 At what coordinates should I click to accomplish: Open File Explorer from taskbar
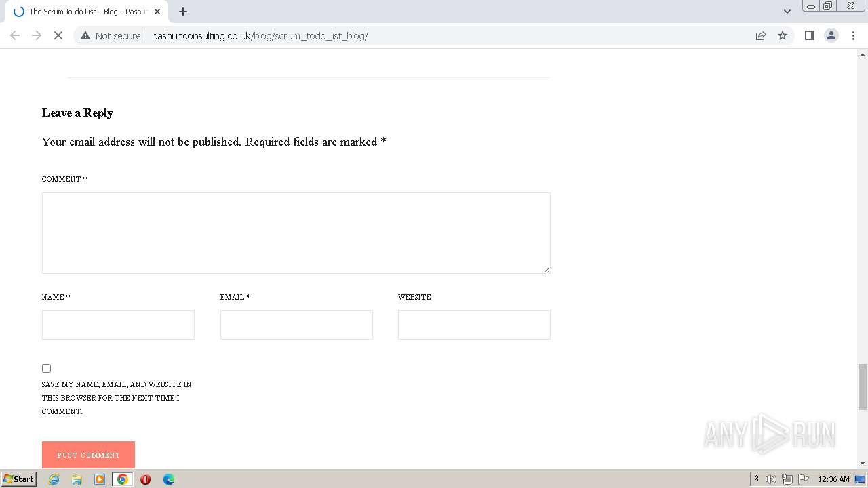tap(77, 479)
